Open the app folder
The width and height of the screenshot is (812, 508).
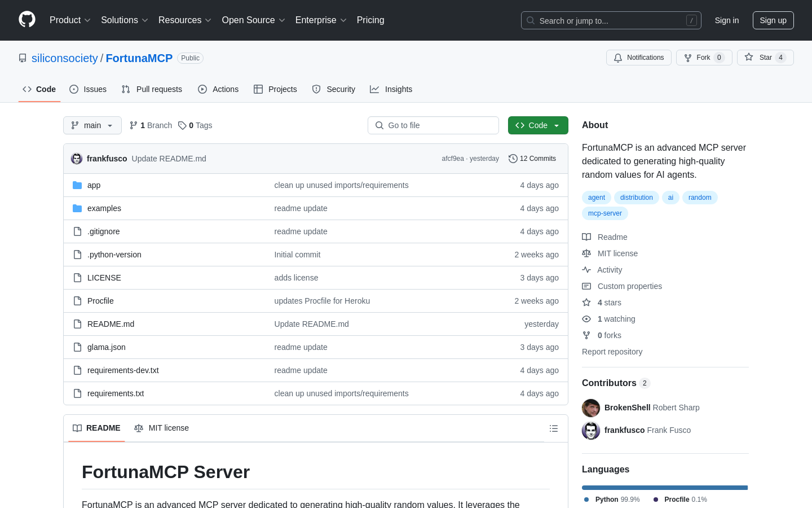tap(94, 185)
